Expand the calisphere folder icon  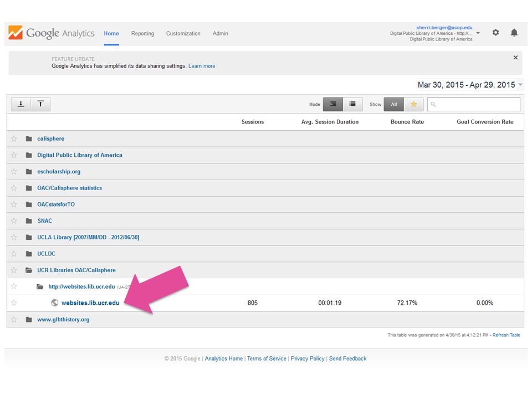[x=29, y=139]
